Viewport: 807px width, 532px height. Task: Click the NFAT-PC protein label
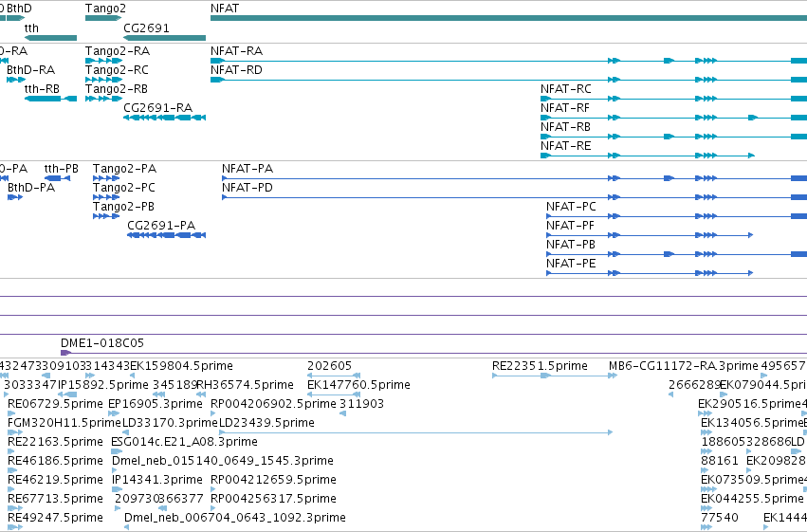pos(571,207)
